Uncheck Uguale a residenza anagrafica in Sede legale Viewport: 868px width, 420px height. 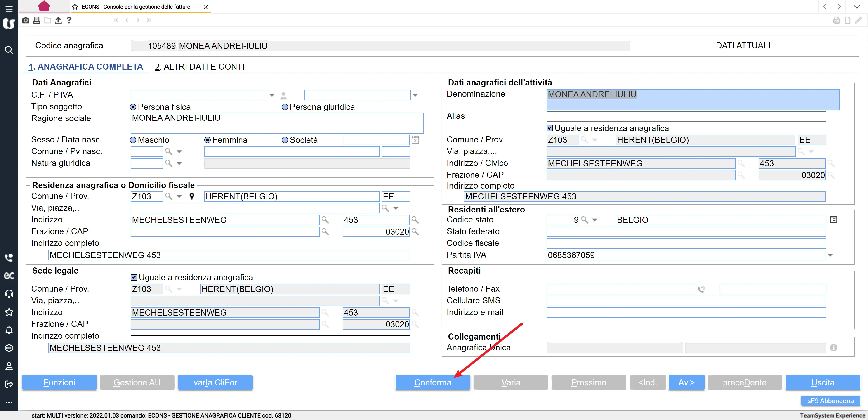click(134, 277)
